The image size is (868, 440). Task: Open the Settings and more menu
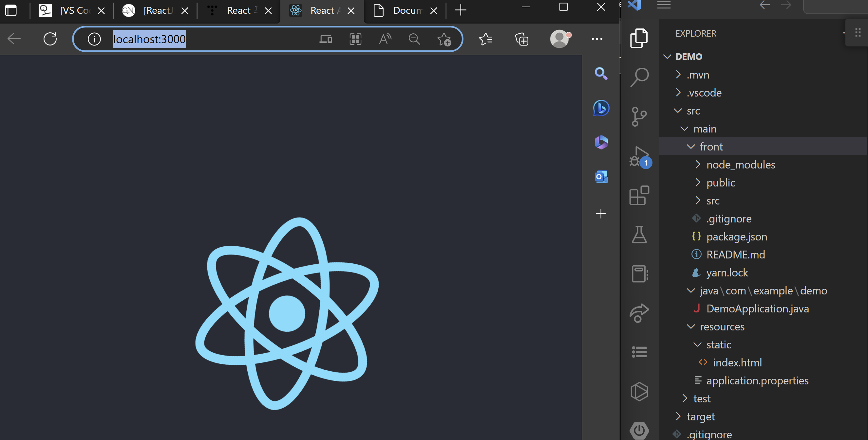tap(597, 39)
